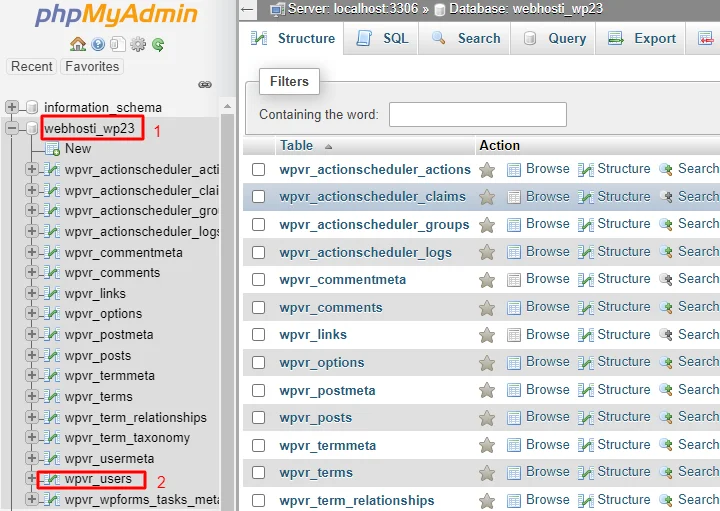The image size is (720, 511).
Task: Go to phpMyAdmin home via house icon
Action: click(78, 44)
